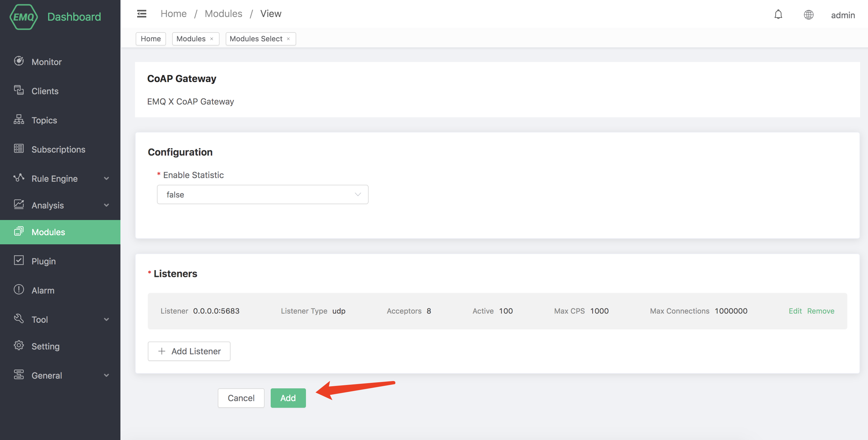Viewport: 868px width, 440px height.
Task: Click the Configuration heading
Action: point(180,152)
